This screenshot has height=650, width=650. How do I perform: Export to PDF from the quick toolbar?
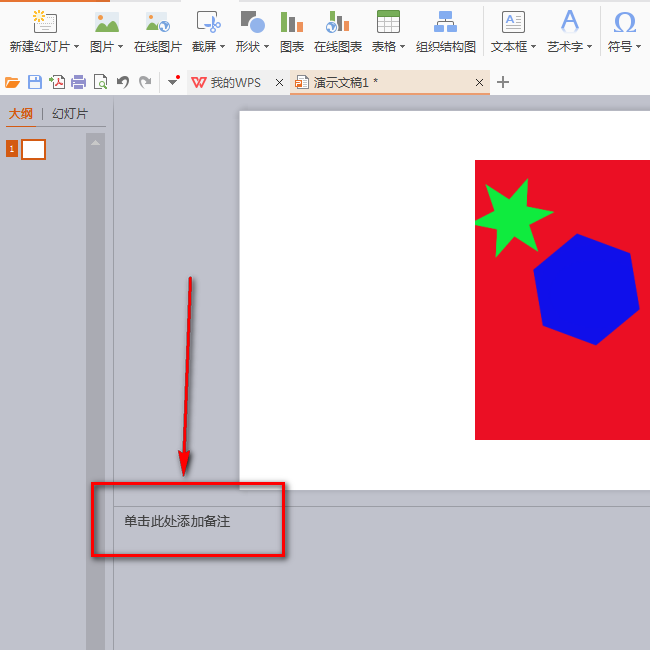(57, 82)
